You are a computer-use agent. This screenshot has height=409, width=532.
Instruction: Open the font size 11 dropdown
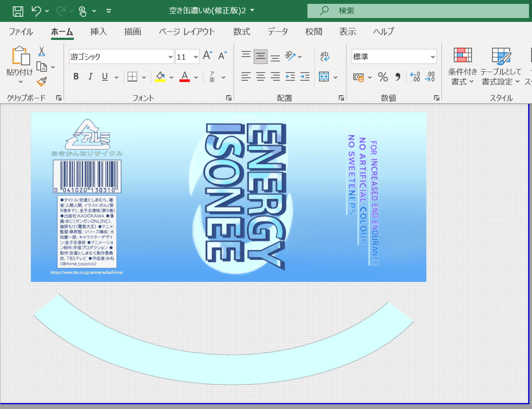click(x=196, y=57)
